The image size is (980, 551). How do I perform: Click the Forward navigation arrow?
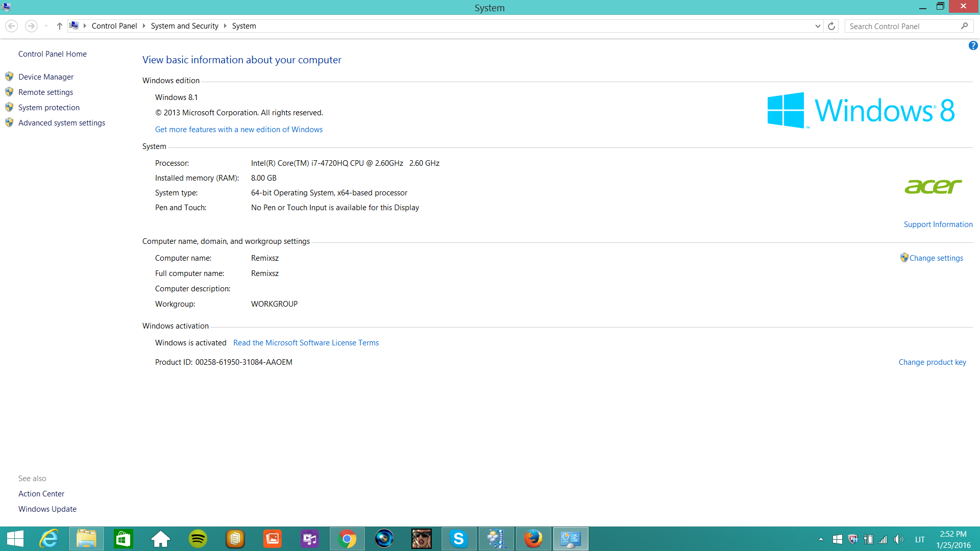[x=31, y=26]
